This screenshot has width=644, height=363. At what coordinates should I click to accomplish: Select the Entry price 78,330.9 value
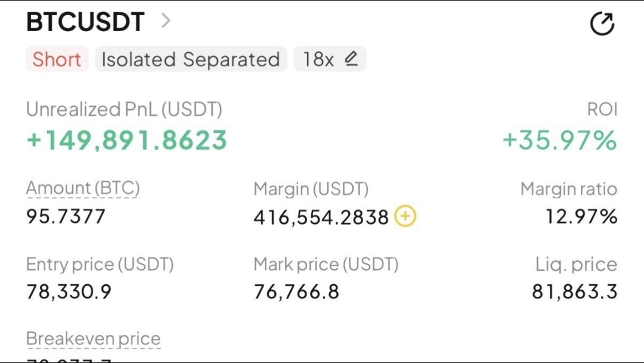tap(69, 292)
